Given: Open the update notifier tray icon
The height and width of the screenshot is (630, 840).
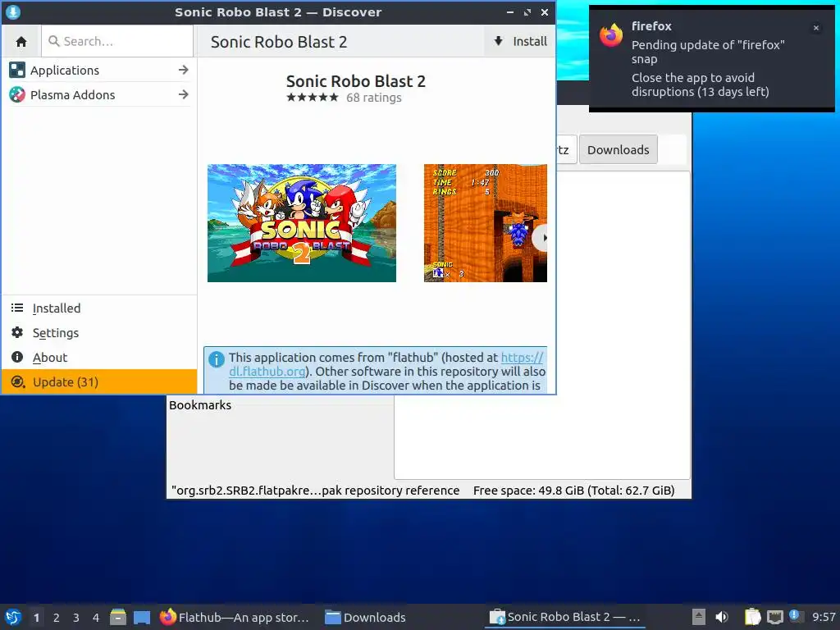Looking at the screenshot, I should point(796,616).
